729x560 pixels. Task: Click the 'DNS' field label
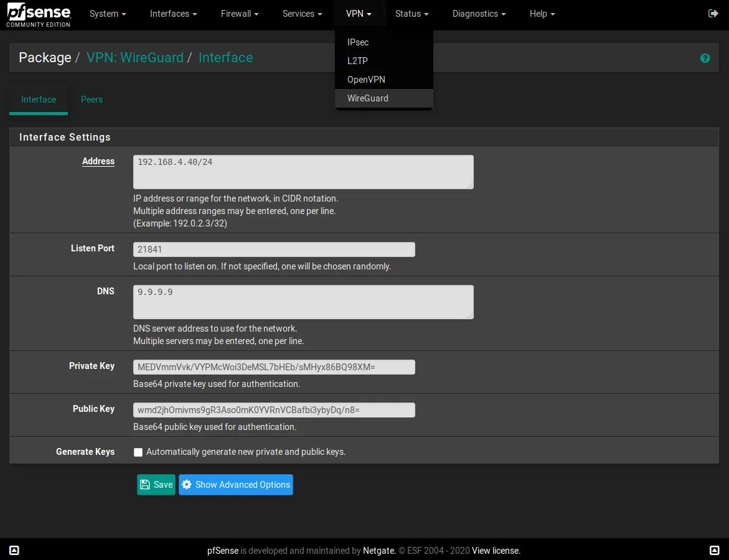click(106, 291)
